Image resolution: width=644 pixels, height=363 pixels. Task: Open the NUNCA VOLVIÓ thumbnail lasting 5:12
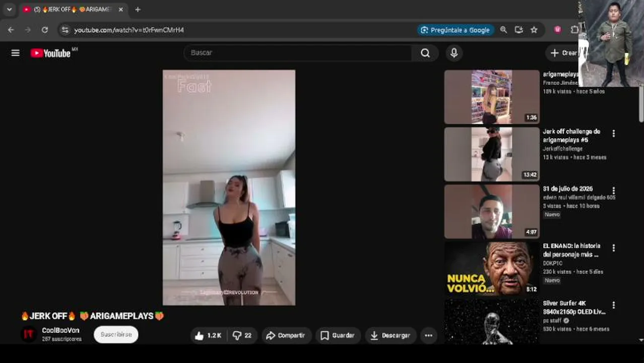(492, 269)
